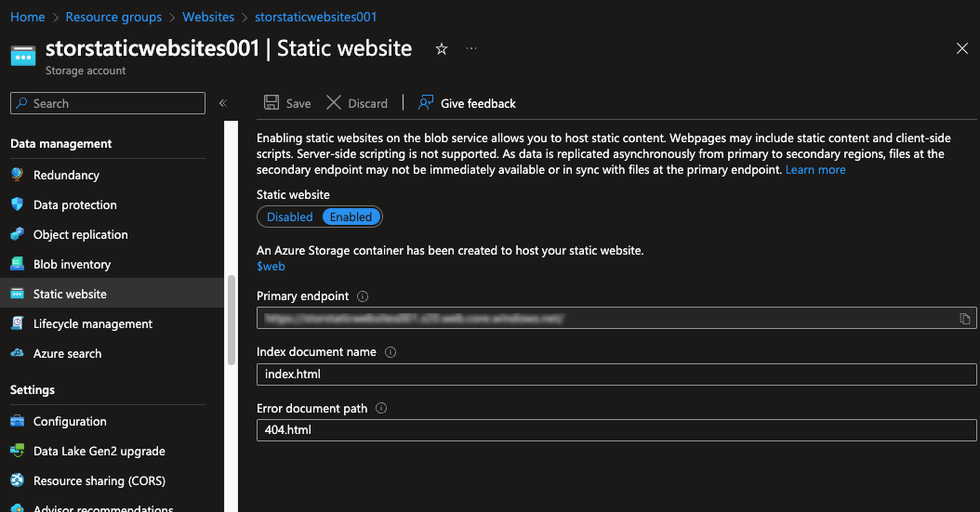Open the Learn more link
The width and height of the screenshot is (980, 512).
tap(815, 170)
